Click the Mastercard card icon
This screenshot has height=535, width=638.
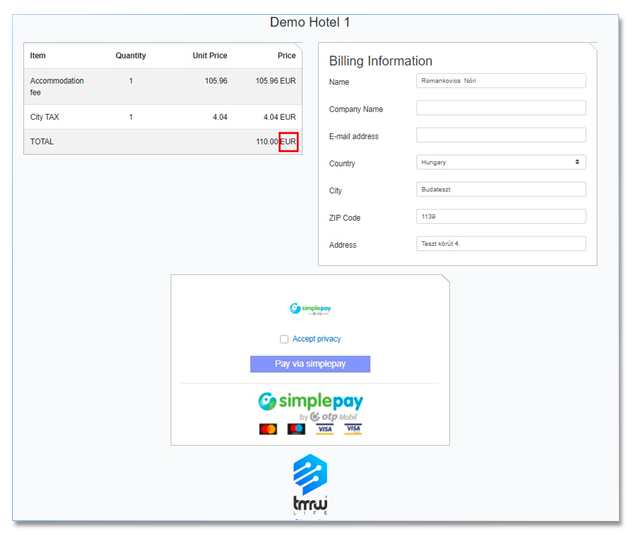(x=268, y=429)
